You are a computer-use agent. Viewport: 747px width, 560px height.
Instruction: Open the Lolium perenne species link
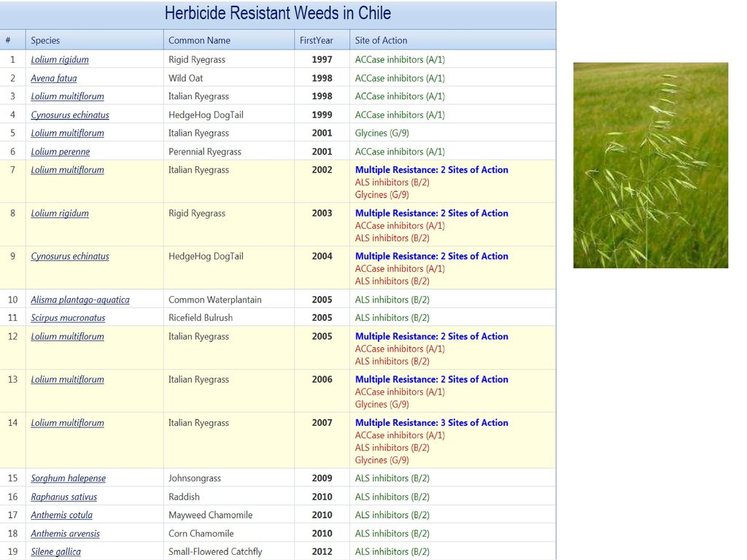tap(61, 152)
